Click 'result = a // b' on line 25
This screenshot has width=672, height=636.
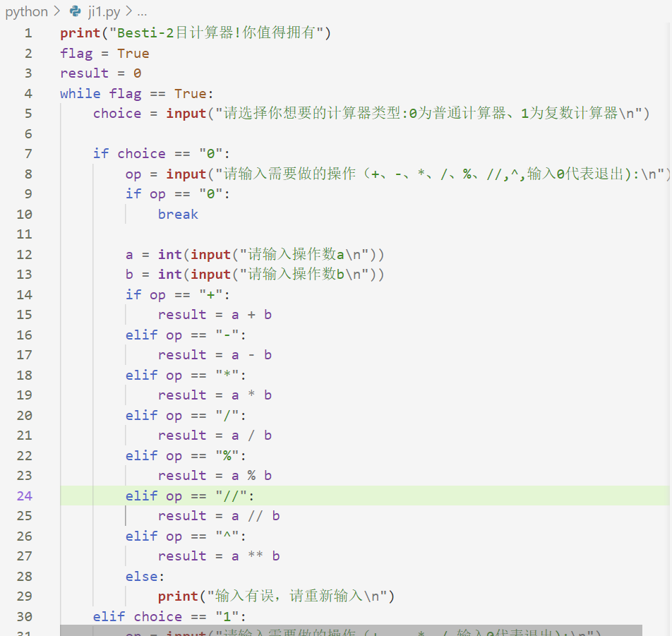tap(219, 516)
